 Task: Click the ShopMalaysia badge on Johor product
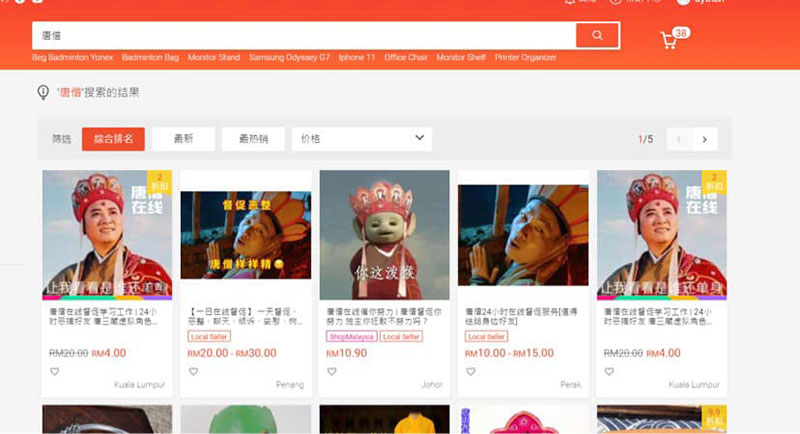pos(352,337)
